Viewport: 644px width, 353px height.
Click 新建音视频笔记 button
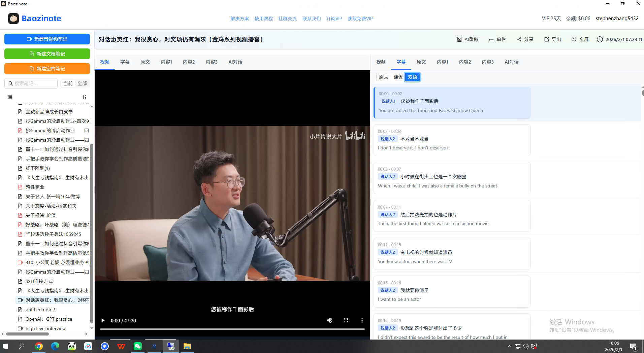47,39
